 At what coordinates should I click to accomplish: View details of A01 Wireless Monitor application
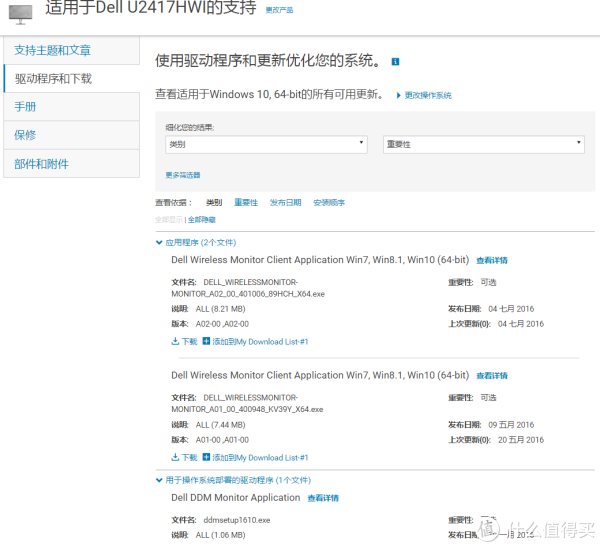(492, 376)
